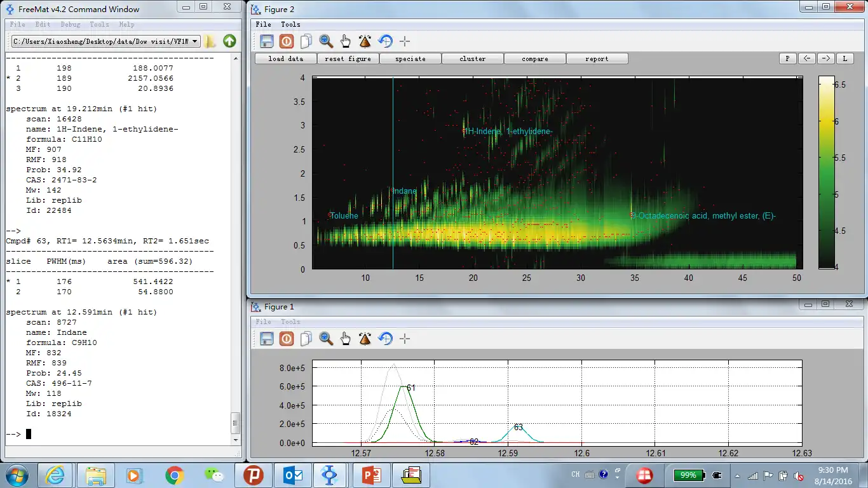Viewport: 868px width, 488px height.
Task: Open Windows Start menu
Action: point(16,475)
